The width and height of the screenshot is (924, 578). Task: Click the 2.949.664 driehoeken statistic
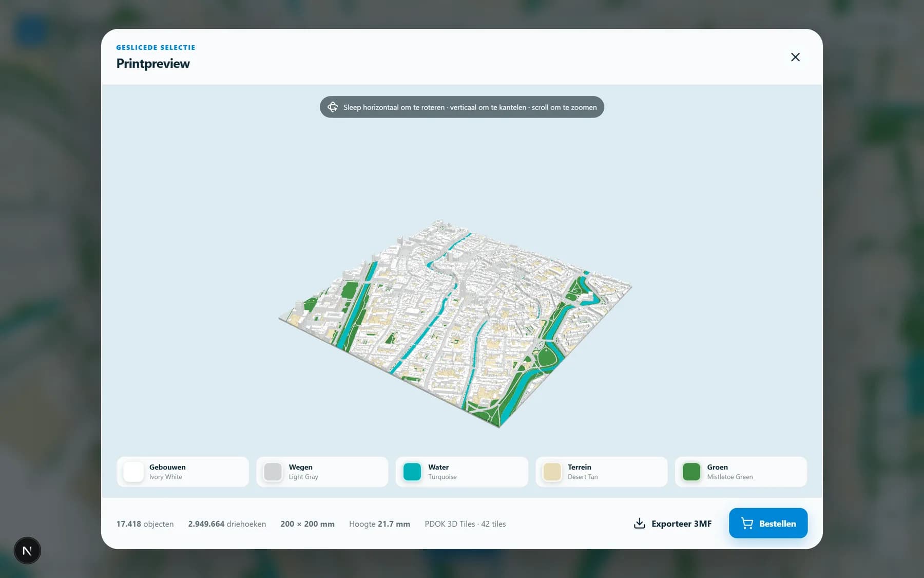tap(227, 524)
